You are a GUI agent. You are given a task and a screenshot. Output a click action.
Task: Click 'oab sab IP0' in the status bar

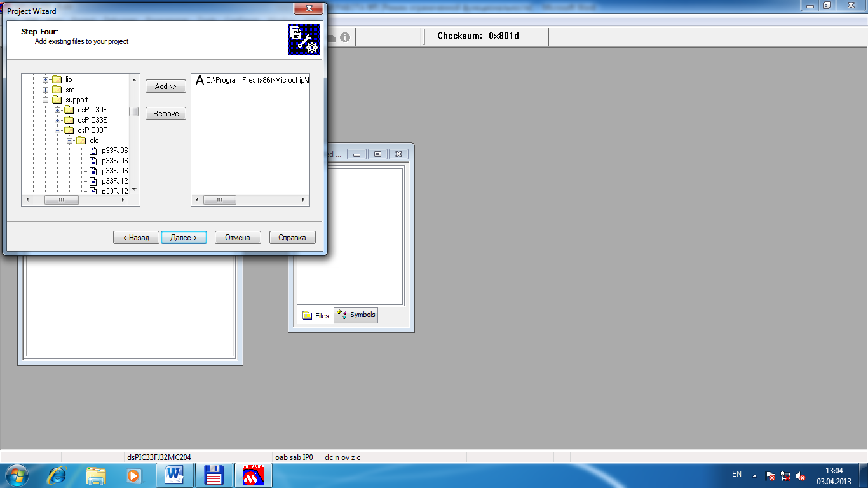click(x=294, y=457)
